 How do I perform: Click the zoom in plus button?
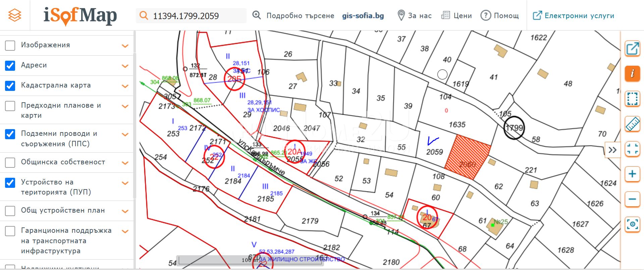click(632, 174)
